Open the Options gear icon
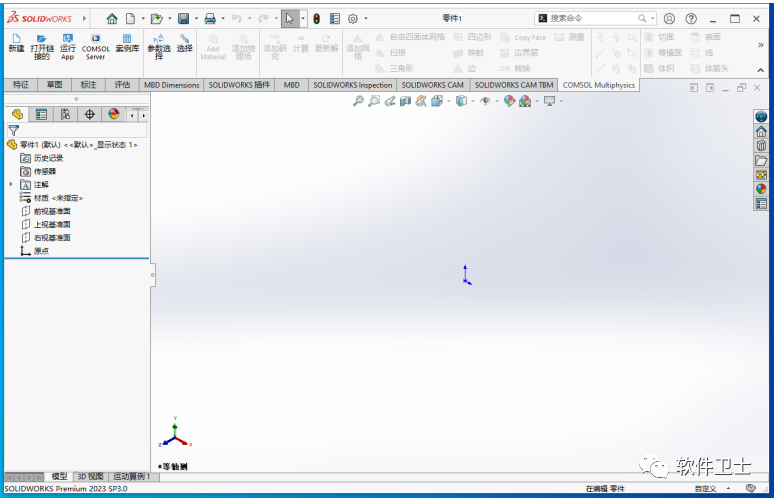776x500 pixels. point(353,19)
